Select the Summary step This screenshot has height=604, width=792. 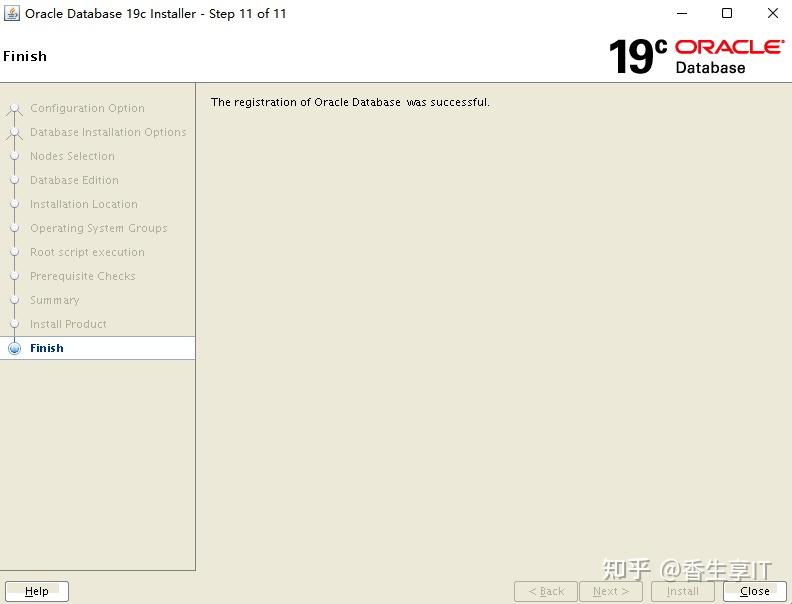point(55,300)
